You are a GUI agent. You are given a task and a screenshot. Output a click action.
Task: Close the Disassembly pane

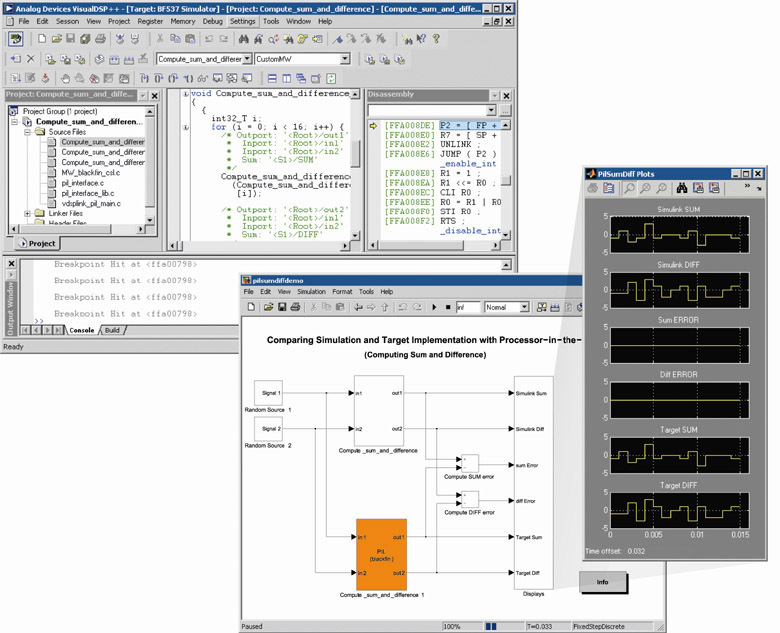506,95
